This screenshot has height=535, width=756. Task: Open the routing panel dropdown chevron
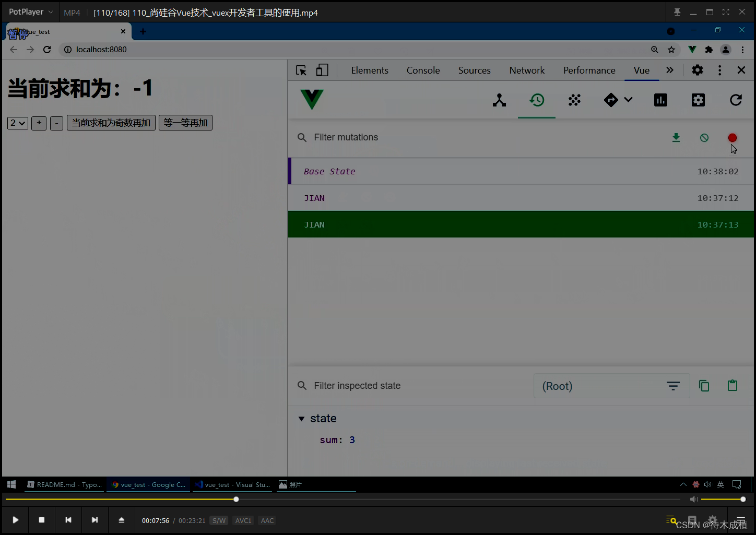(x=628, y=100)
